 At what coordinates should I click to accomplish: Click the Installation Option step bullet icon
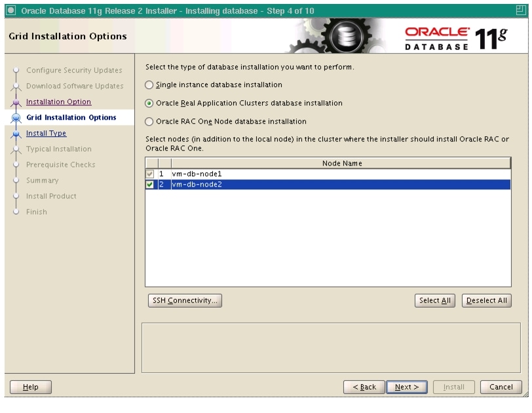click(16, 102)
